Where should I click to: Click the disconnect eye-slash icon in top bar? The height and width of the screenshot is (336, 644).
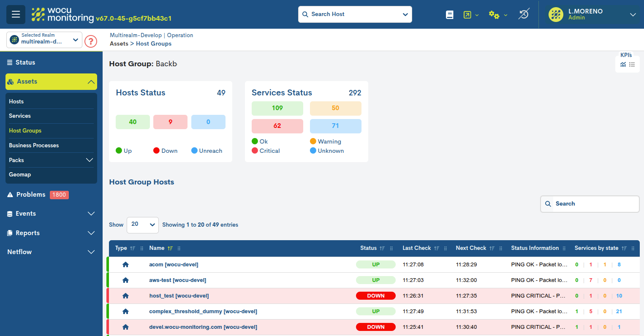point(524,14)
